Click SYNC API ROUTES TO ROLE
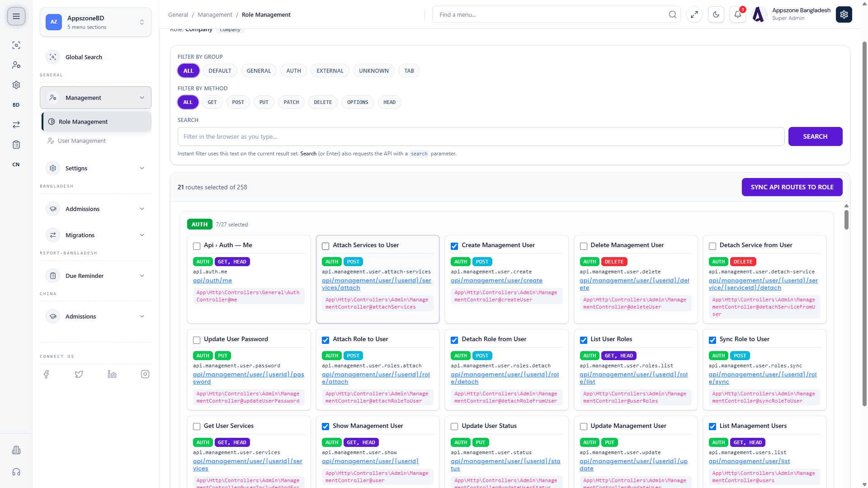 792,187
